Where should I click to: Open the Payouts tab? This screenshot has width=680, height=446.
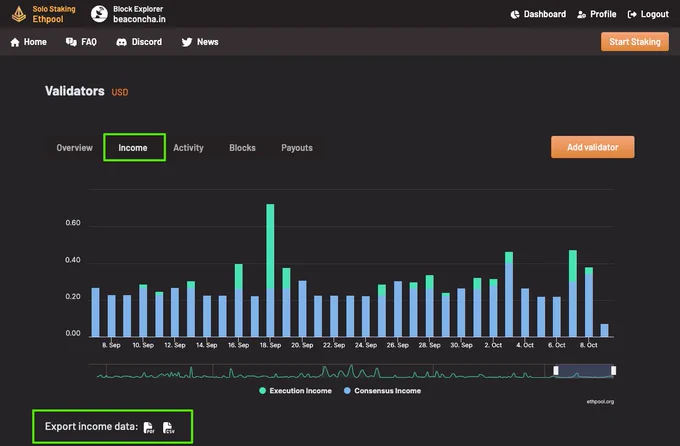pyautogui.click(x=297, y=148)
